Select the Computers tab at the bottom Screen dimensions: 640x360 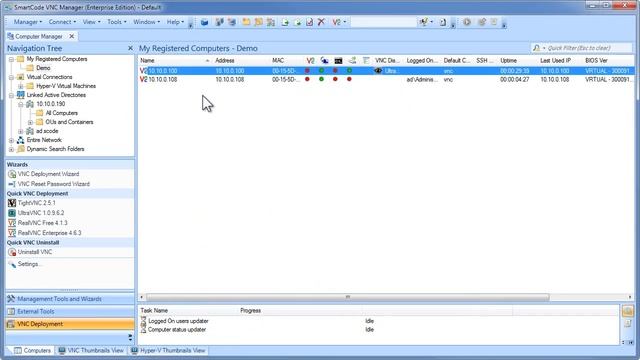coord(33,351)
